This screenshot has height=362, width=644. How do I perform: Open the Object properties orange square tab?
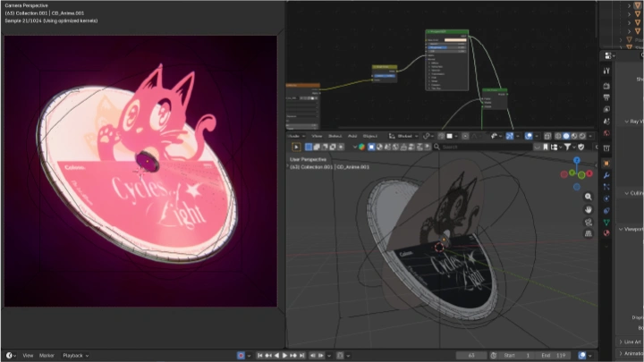(606, 164)
